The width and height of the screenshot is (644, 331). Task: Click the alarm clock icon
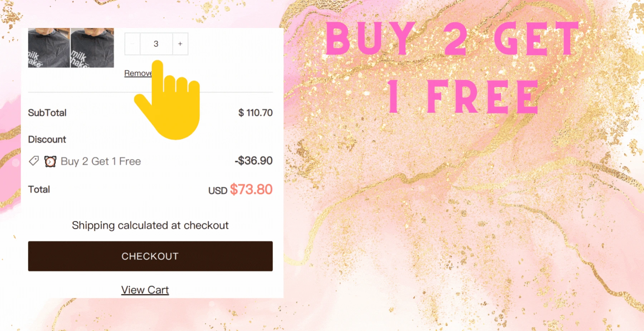(50, 162)
